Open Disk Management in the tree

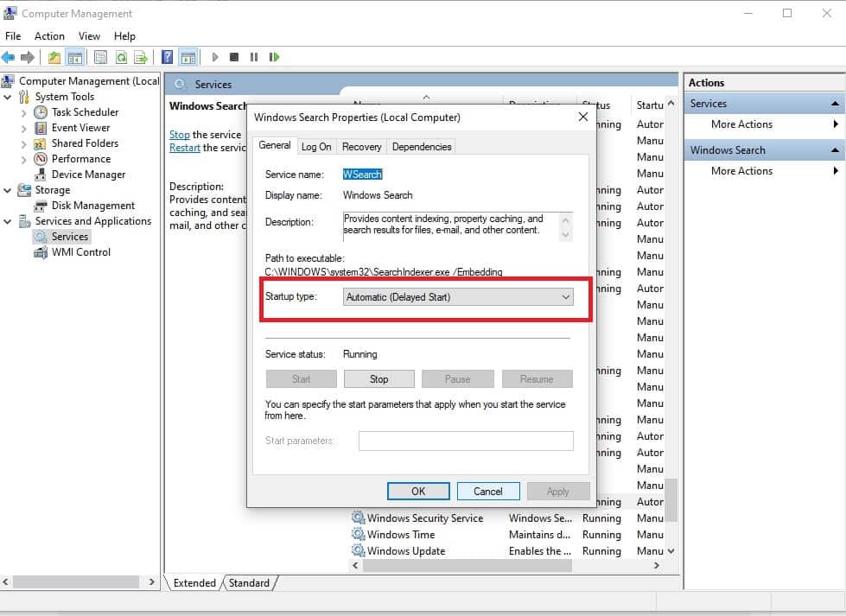(92, 206)
